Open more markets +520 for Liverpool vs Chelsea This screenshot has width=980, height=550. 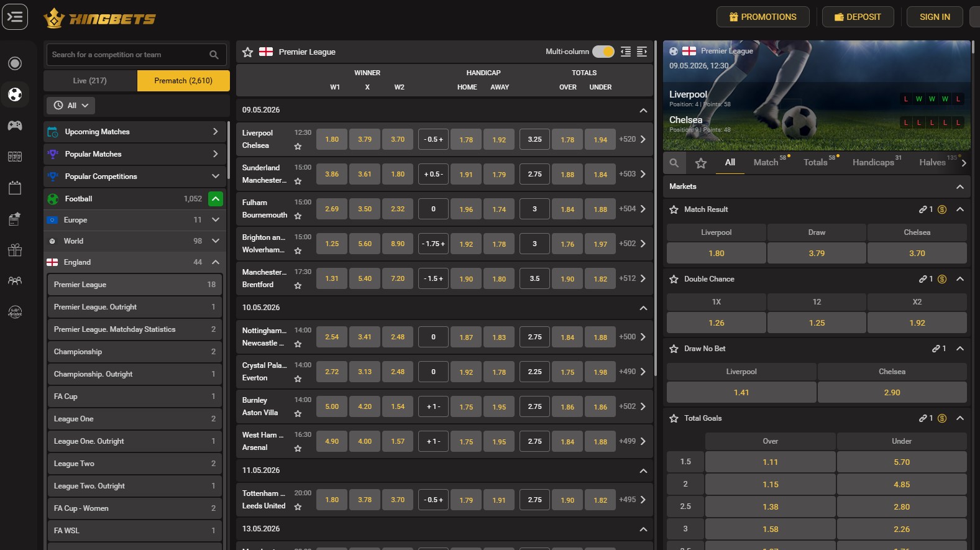coord(633,139)
